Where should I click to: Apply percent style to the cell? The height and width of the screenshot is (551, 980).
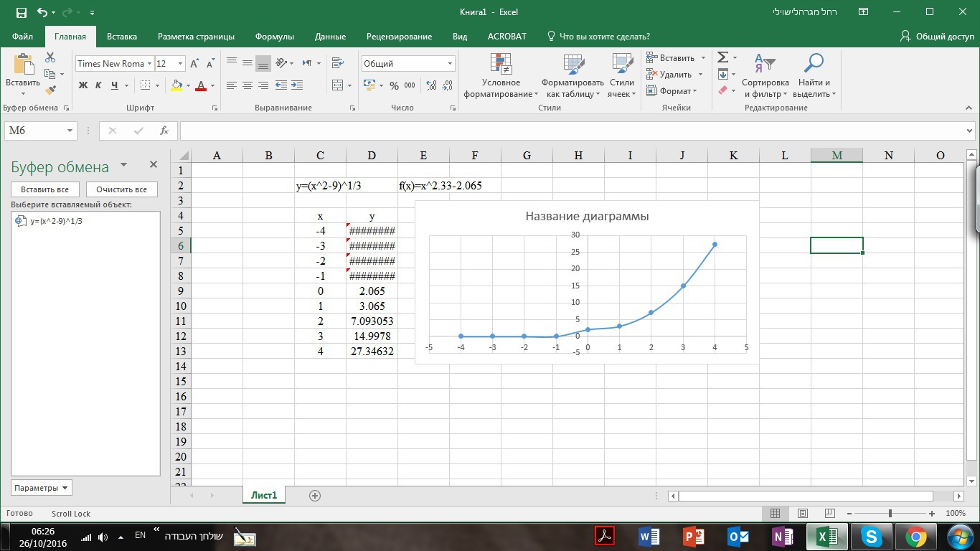(x=394, y=85)
